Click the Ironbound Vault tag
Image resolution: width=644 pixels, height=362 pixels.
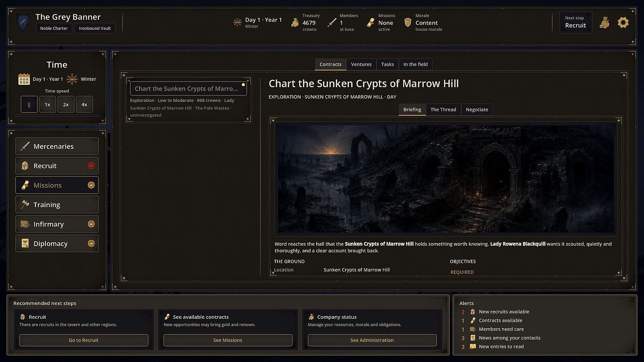95,28
